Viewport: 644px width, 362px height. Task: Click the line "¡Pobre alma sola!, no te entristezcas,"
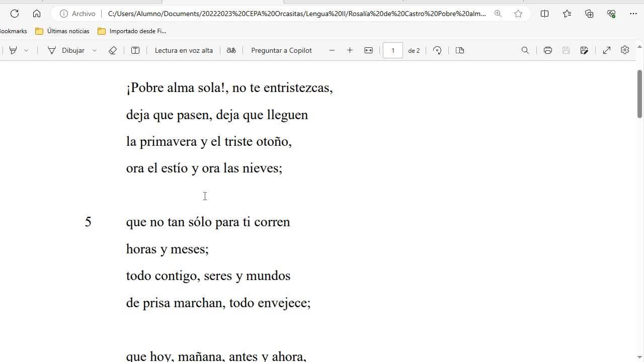pos(229,88)
